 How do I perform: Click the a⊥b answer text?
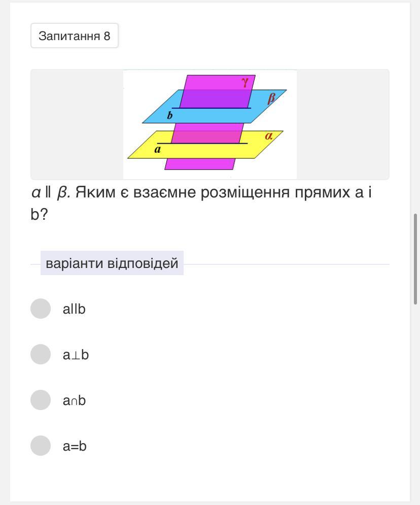[x=76, y=355]
